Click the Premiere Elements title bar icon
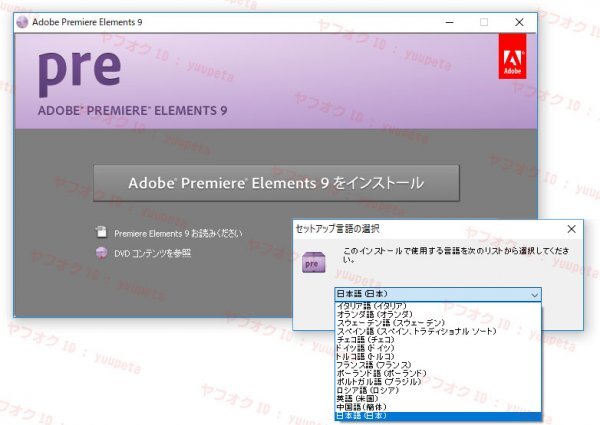This screenshot has height=425, width=600. pyautogui.click(x=23, y=22)
